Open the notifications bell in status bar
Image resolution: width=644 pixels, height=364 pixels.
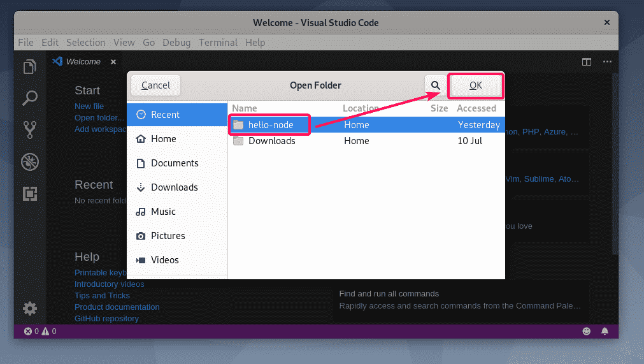(605, 331)
